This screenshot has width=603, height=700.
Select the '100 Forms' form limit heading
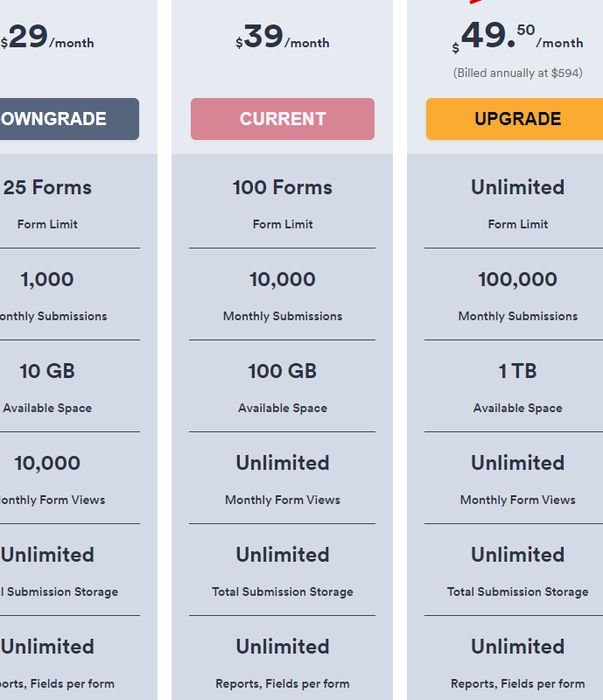[283, 187]
